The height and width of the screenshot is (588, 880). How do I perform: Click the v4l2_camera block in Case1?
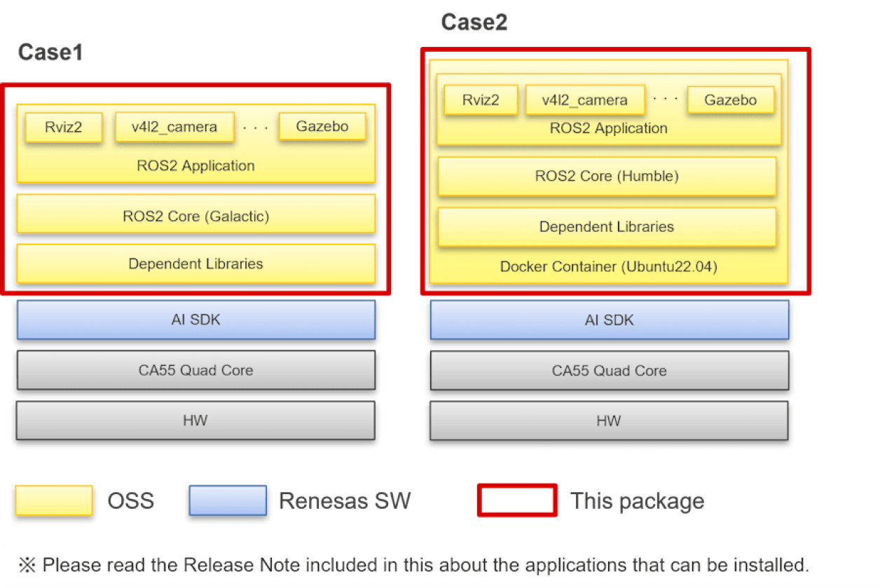(x=174, y=127)
